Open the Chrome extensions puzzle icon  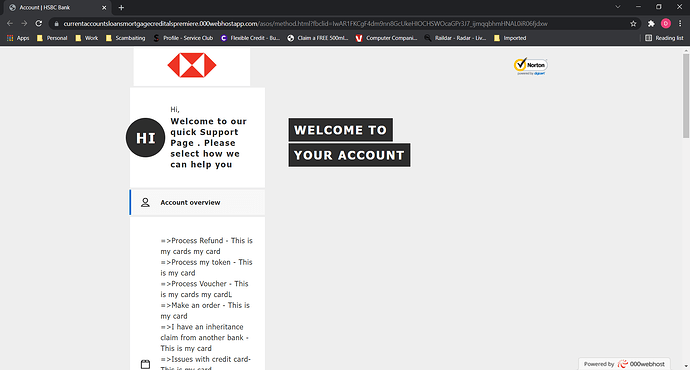coord(651,24)
